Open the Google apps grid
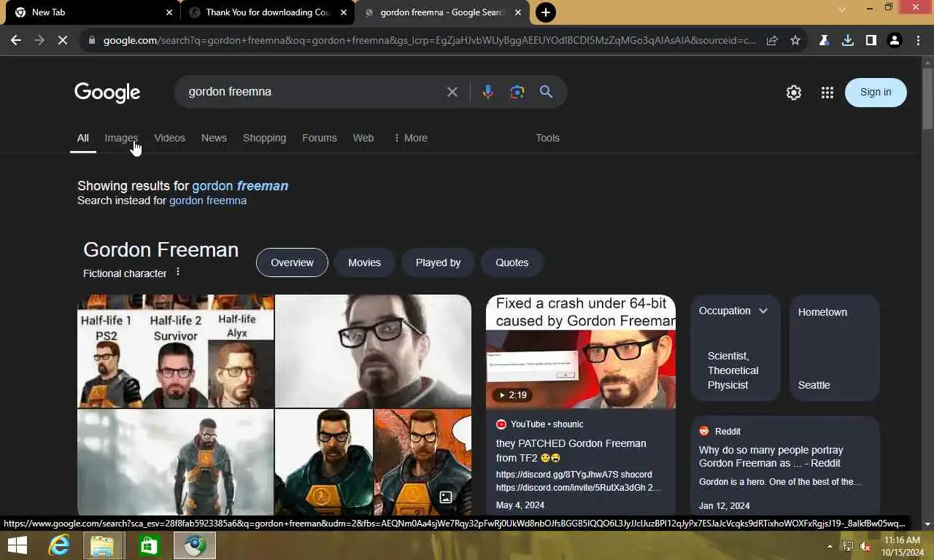The width and height of the screenshot is (934, 560). 827,93
